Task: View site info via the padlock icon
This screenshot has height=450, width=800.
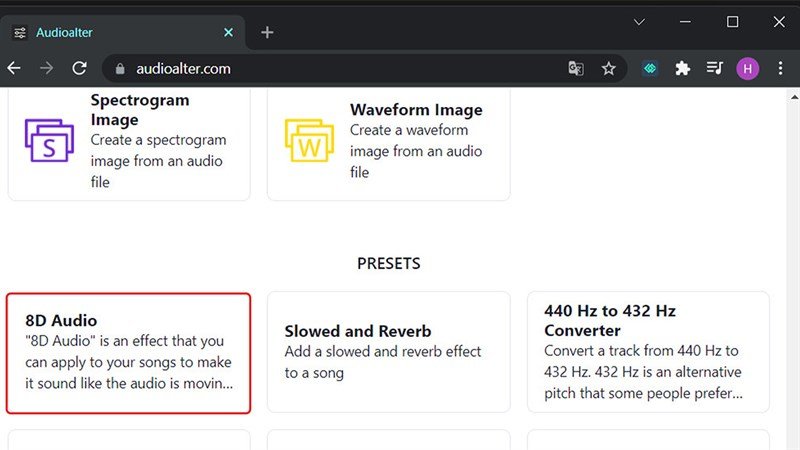Action: pyautogui.click(x=120, y=69)
